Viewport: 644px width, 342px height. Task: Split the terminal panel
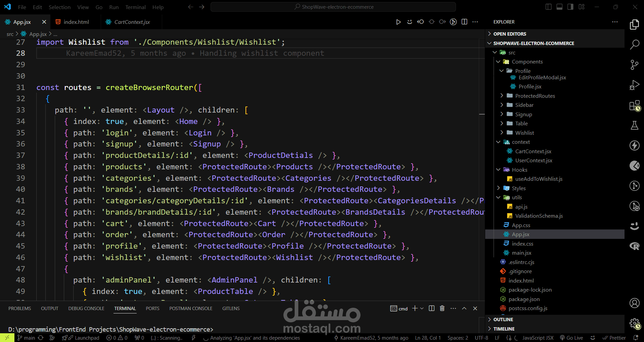pyautogui.click(x=432, y=308)
